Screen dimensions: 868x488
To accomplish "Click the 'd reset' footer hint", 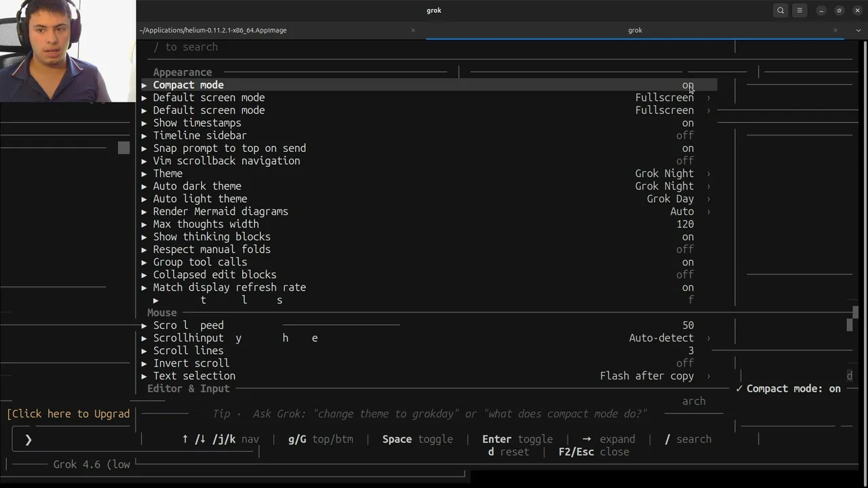I will (x=509, y=452).
